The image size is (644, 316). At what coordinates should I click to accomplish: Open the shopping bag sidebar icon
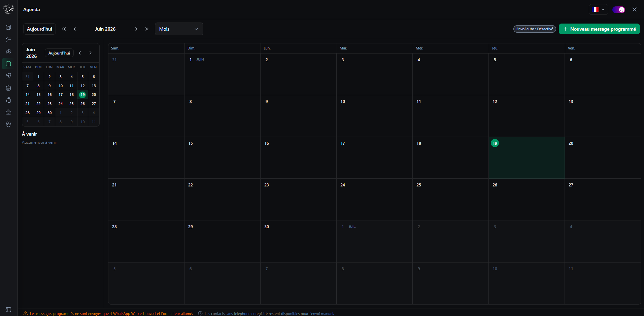click(8, 100)
